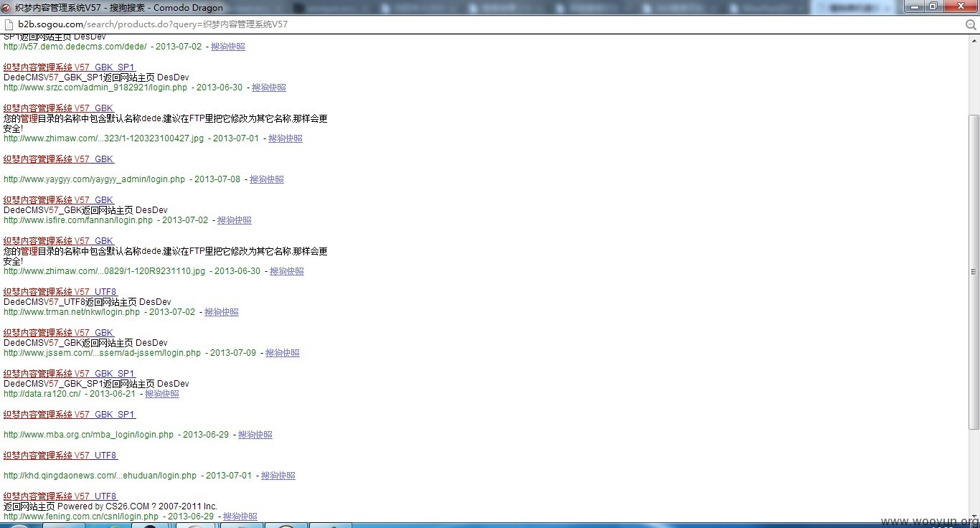Click the date 2013-06-21 on data.ra120.cn row

[113, 394]
